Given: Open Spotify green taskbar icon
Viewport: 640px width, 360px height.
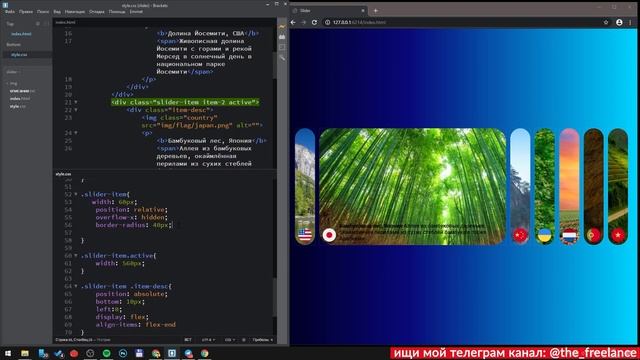Looking at the screenshot, I should pyautogui.click(x=107, y=353).
